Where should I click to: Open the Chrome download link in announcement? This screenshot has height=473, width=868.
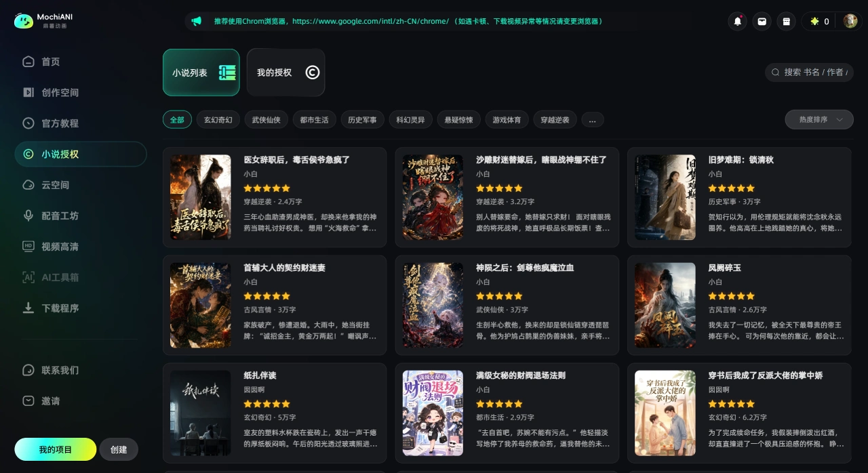point(370,21)
